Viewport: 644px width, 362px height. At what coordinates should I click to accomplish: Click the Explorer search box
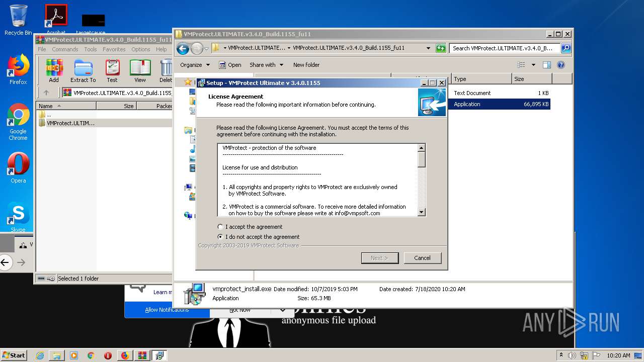[x=505, y=48]
